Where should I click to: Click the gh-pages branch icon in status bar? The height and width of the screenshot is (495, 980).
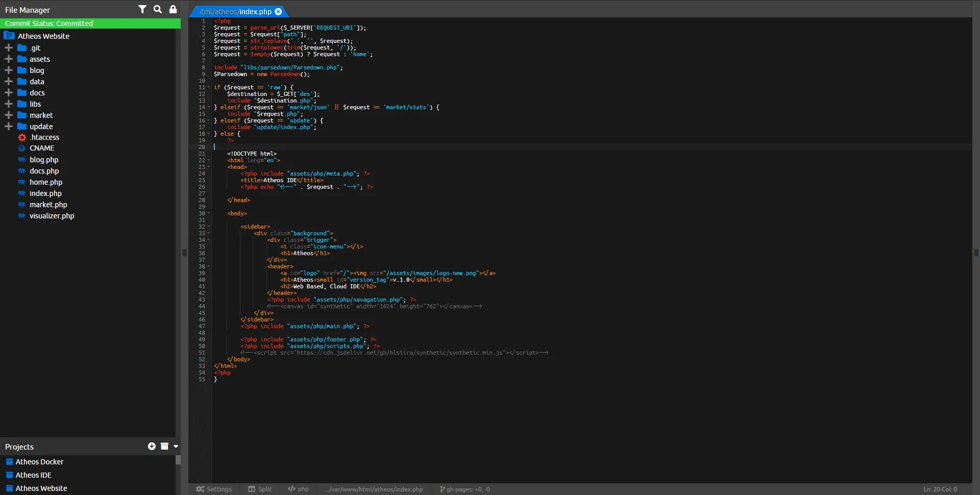coord(442,488)
